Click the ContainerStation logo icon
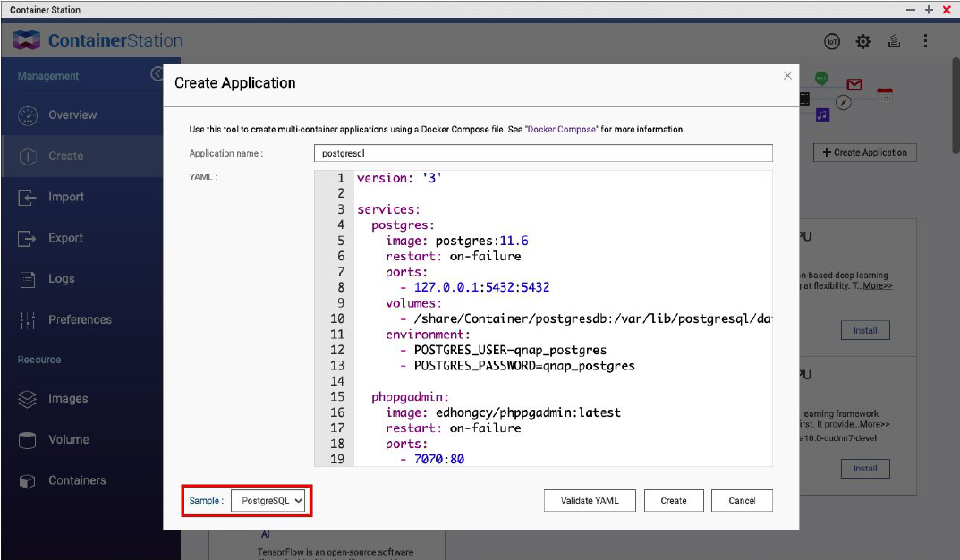 coord(27,40)
